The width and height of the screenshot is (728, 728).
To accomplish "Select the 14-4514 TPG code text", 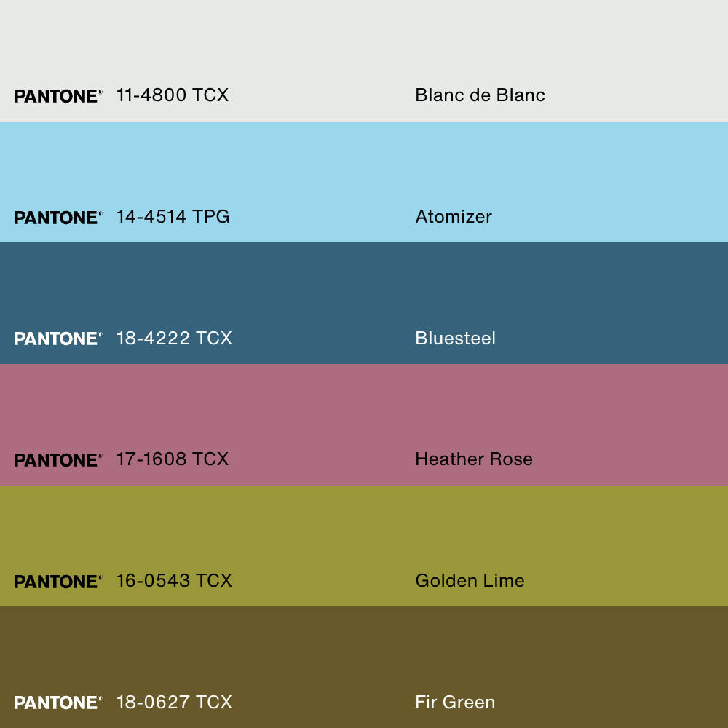I will coord(173,217).
